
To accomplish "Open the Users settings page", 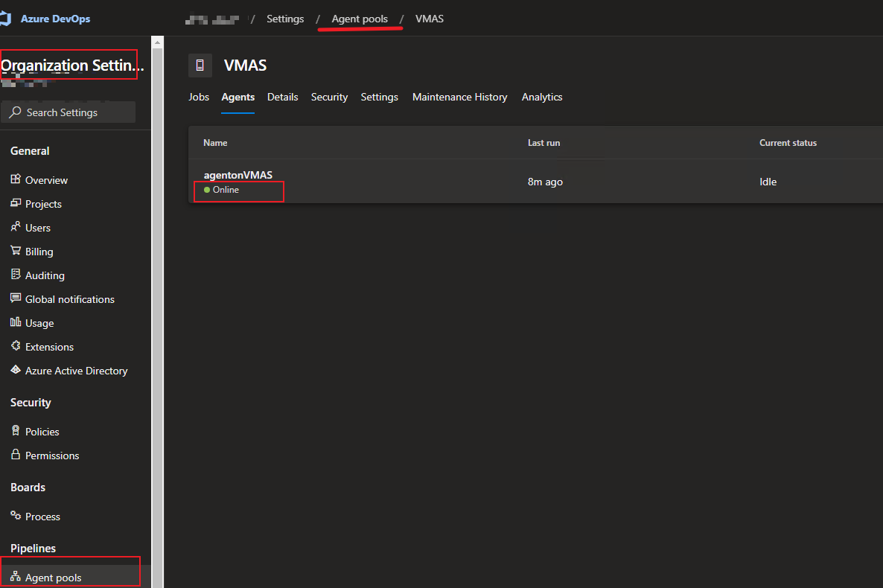I will [38, 228].
